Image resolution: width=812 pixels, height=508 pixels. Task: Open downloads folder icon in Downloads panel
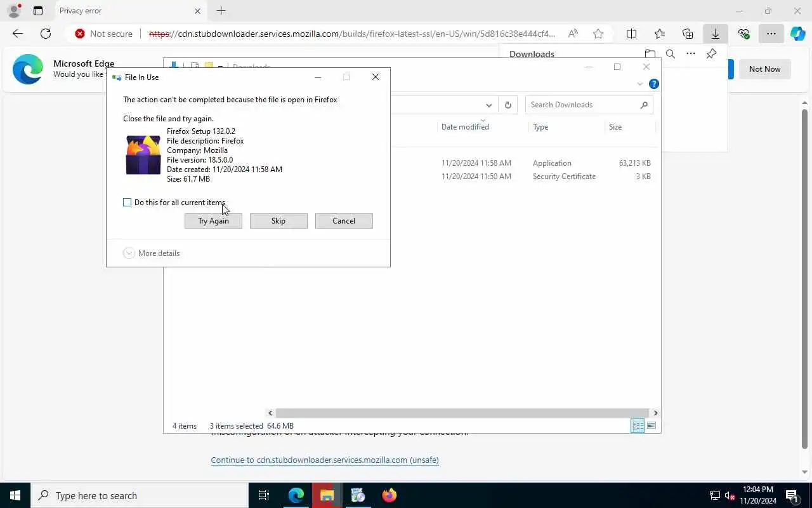tap(650, 54)
